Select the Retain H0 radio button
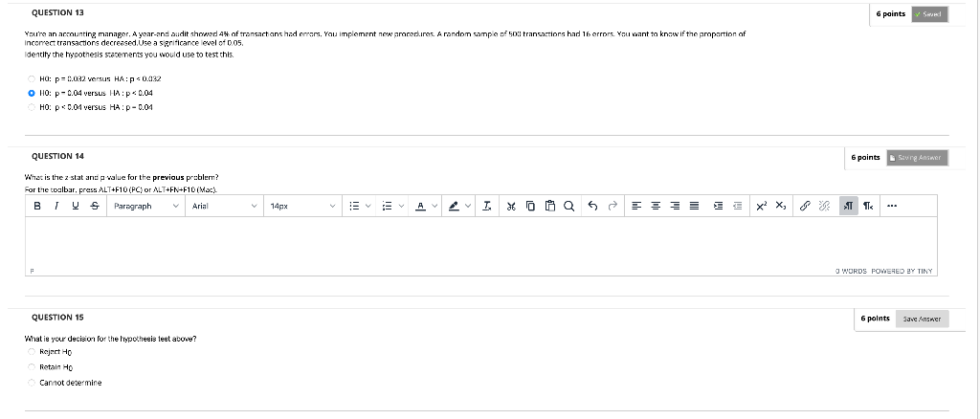 click(x=32, y=367)
